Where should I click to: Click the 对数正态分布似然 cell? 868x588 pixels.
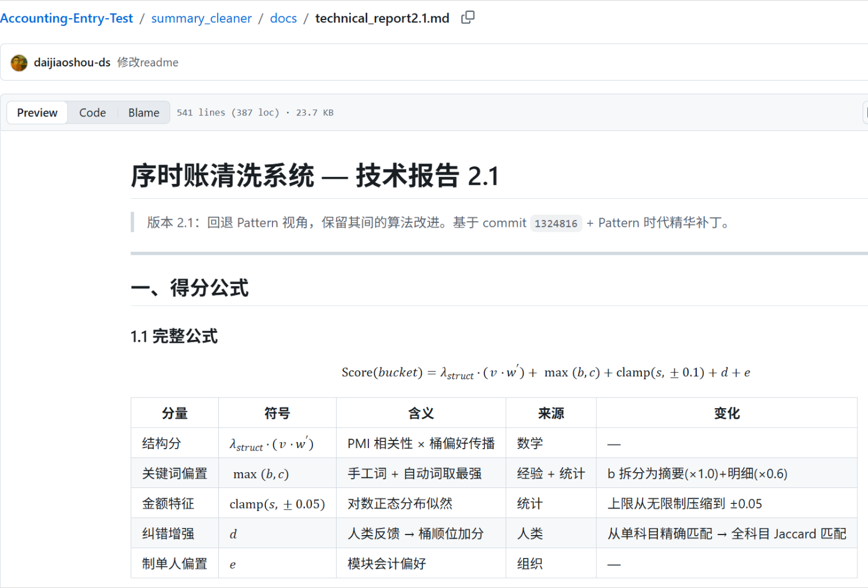tap(421, 503)
